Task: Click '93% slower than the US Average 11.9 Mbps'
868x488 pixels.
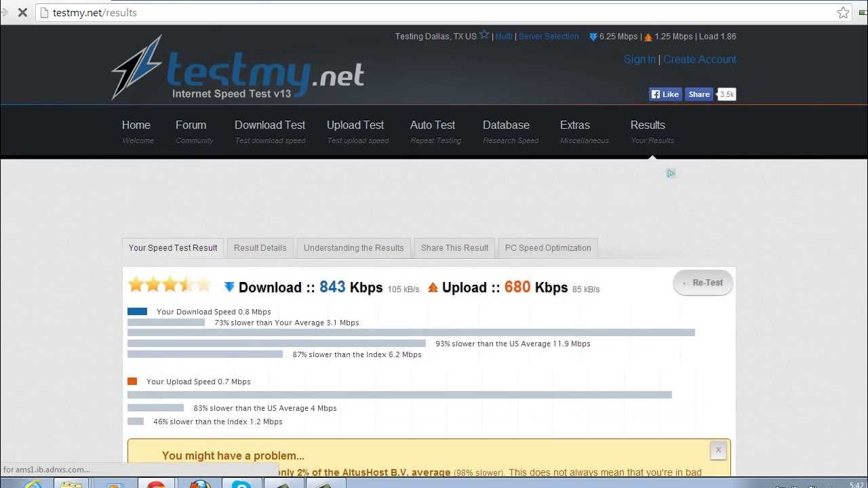Action: point(513,344)
